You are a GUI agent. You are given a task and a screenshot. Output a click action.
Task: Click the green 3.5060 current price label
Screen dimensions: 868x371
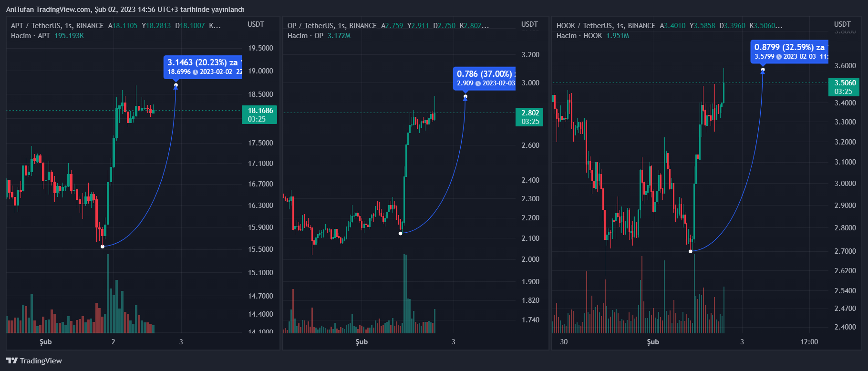pos(842,87)
